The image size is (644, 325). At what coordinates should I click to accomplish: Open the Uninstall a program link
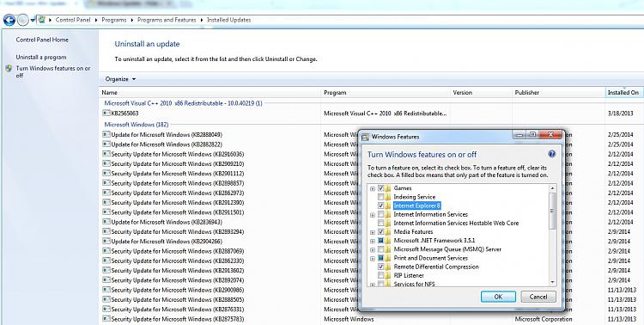[41, 58]
